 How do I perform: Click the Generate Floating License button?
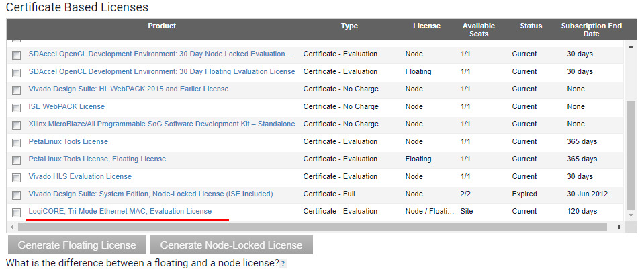pos(77,245)
